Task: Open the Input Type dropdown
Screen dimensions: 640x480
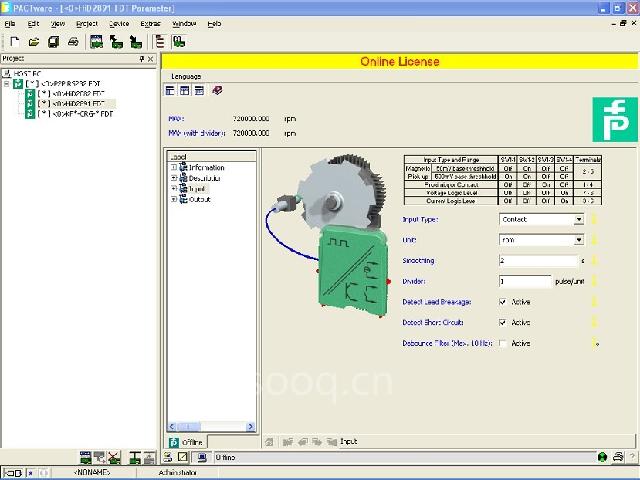Action: 578,219
